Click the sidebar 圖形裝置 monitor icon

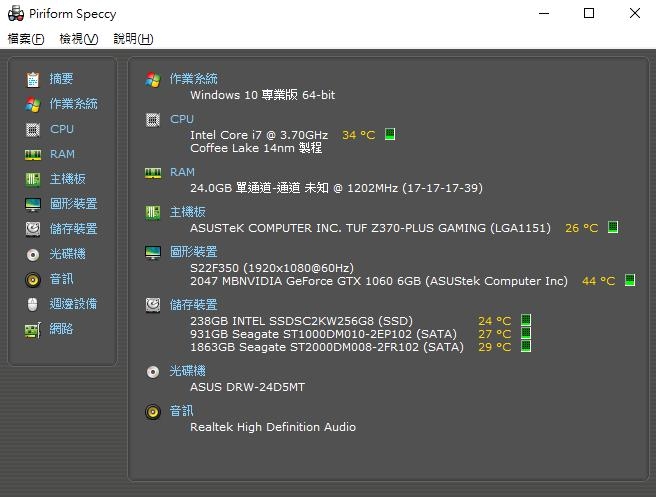point(33,205)
